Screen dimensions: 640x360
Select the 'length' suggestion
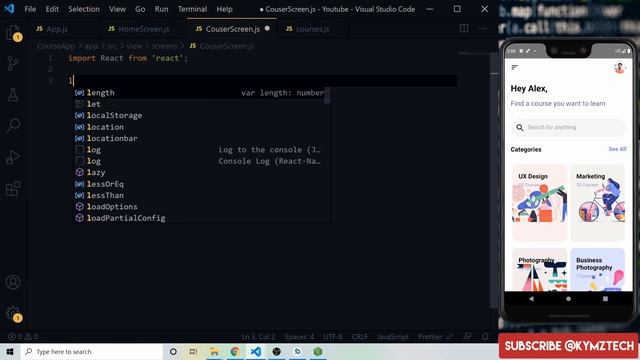[x=199, y=93]
